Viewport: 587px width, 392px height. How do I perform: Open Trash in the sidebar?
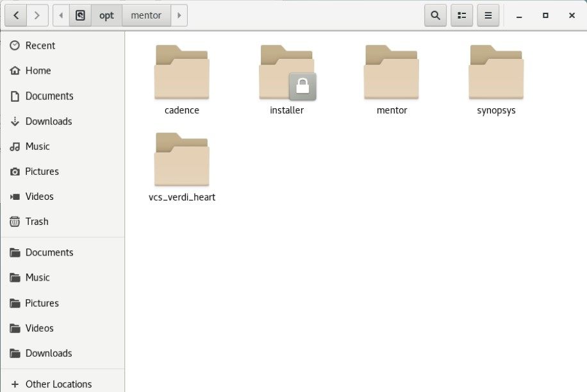[63, 222]
